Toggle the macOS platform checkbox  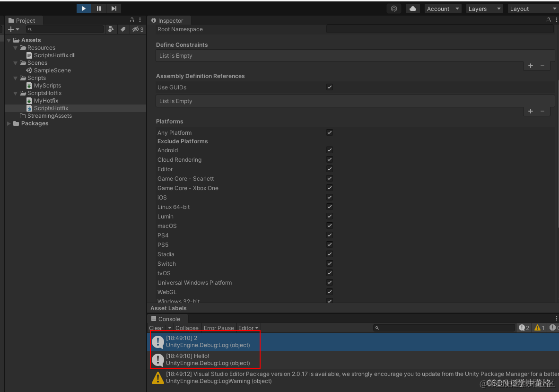pos(330,226)
